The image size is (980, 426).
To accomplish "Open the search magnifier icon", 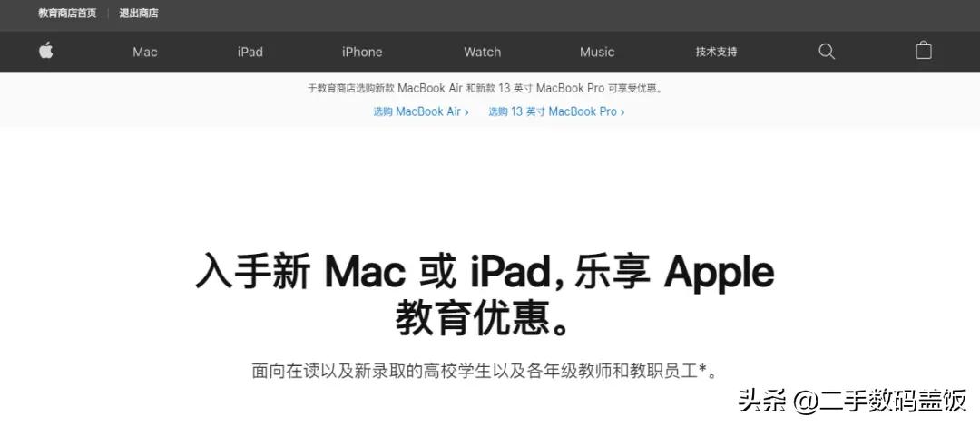I will point(827,52).
